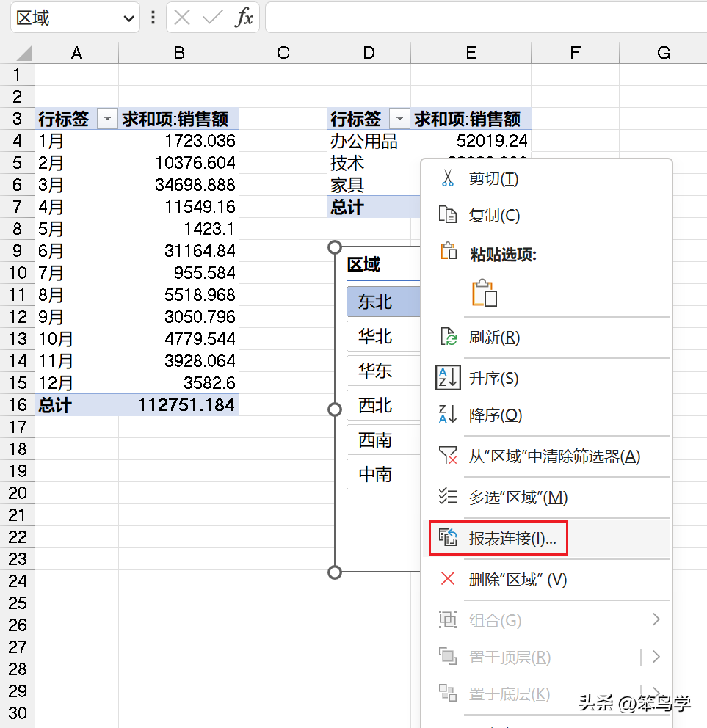707x728 pixels.
Task: Select column C header
Action: point(283,53)
